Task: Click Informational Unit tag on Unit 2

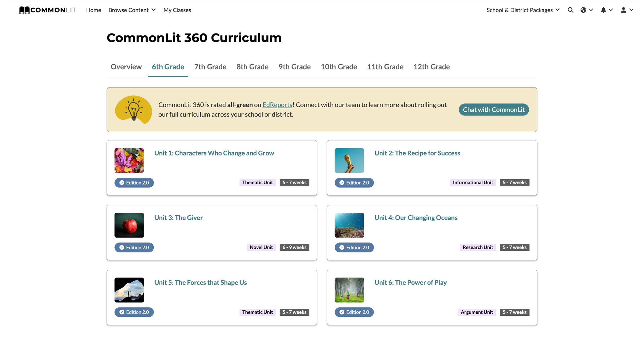Action: pyautogui.click(x=473, y=183)
